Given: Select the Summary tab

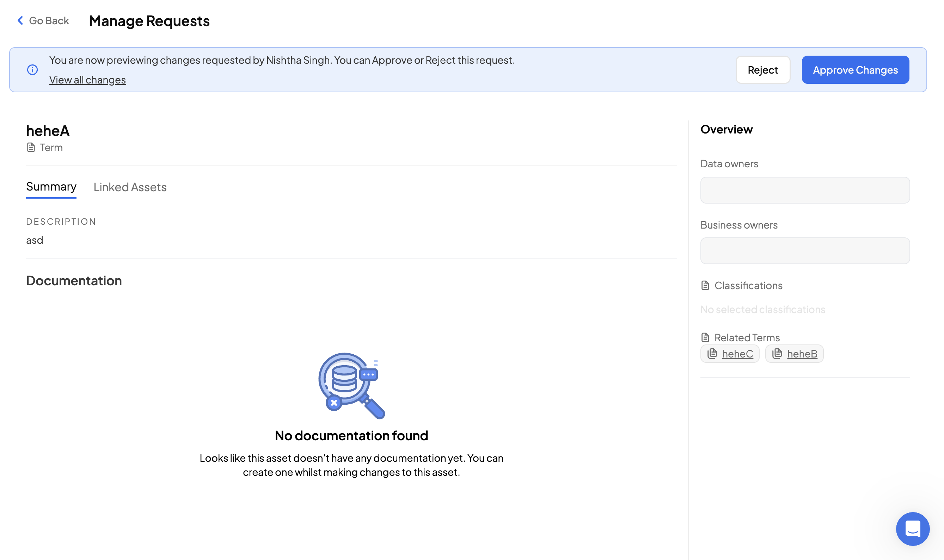Looking at the screenshot, I should pyautogui.click(x=51, y=187).
